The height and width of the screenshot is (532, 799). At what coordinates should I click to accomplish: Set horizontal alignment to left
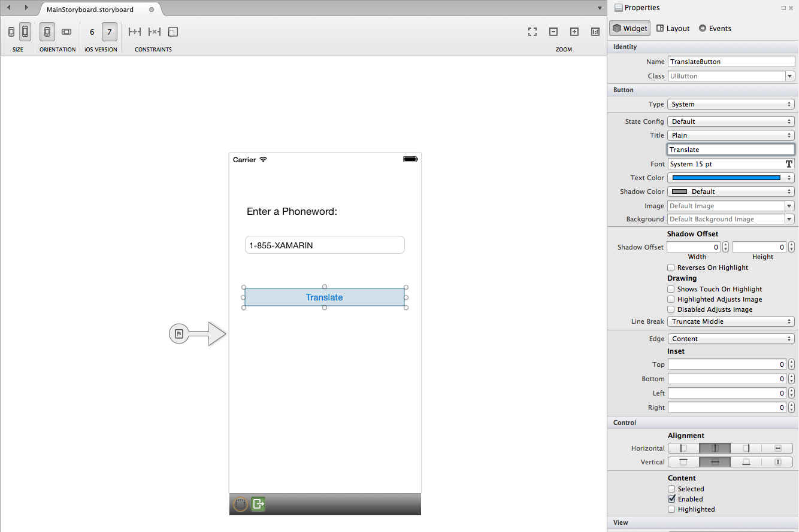(x=683, y=448)
